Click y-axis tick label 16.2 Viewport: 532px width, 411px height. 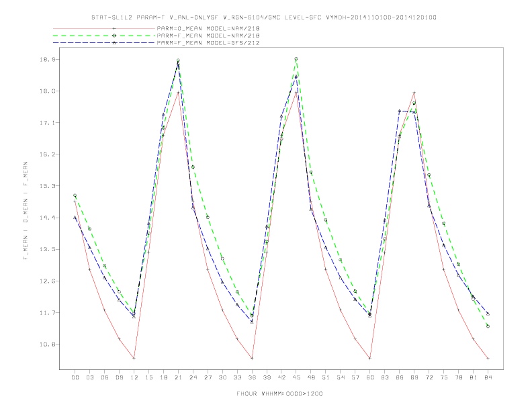tap(47, 154)
